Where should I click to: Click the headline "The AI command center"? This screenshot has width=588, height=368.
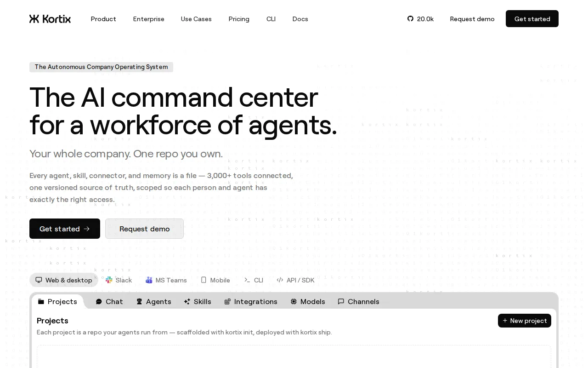tap(174, 98)
